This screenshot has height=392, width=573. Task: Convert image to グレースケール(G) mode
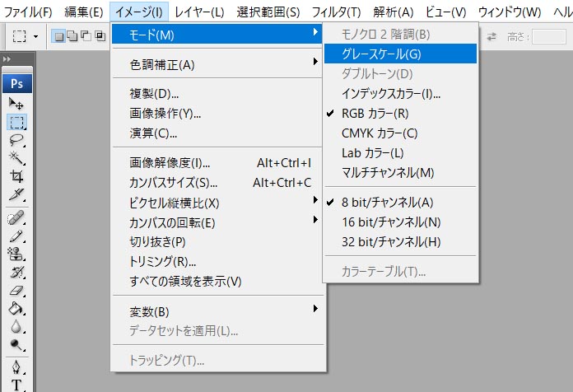[400, 54]
